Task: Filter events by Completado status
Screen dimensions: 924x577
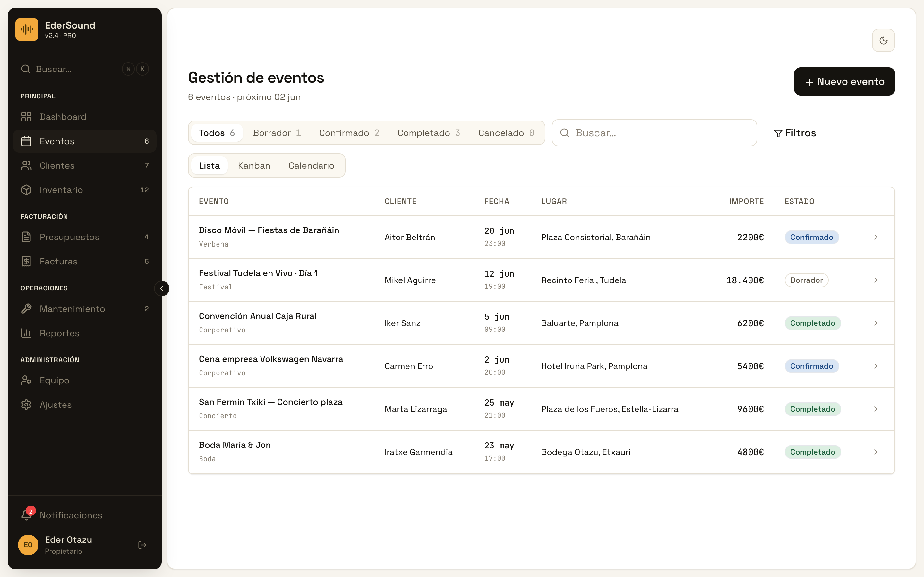Action: pos(428,133)
